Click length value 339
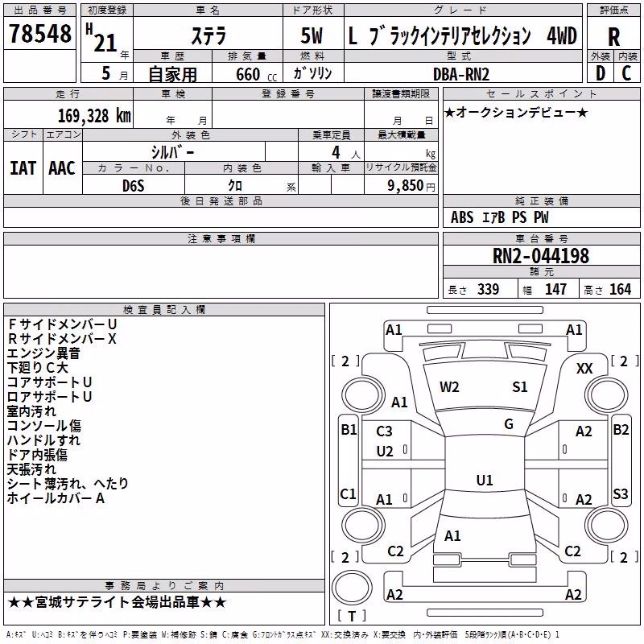The width and height of the screenshot is (644, 644). pyautogui.click(x=488, y=289)
